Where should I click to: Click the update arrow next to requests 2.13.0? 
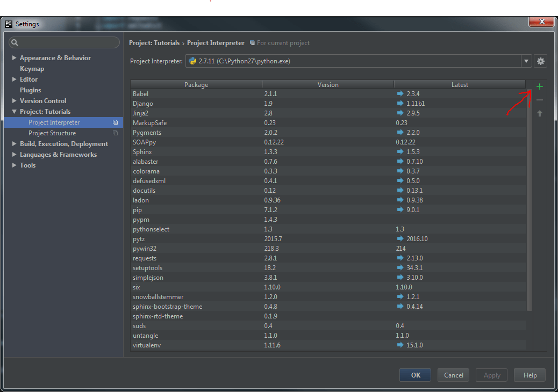click(400, 258)
